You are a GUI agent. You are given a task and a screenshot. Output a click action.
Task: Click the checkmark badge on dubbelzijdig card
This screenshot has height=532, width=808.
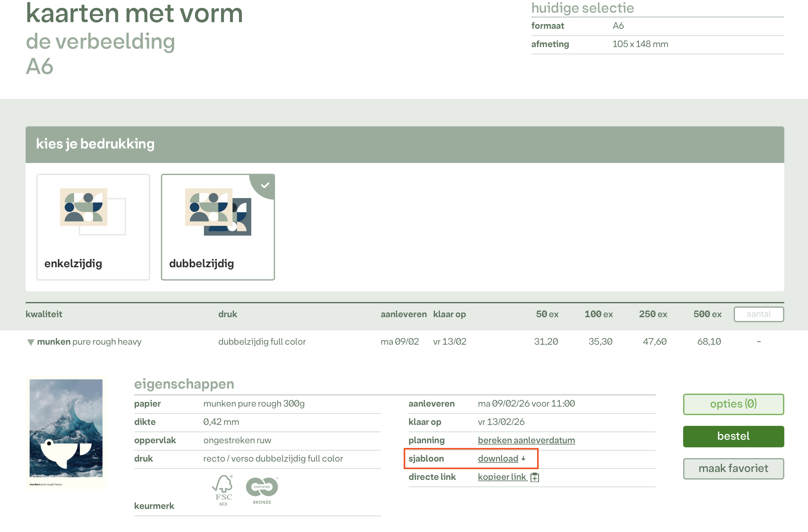[265, 185]
